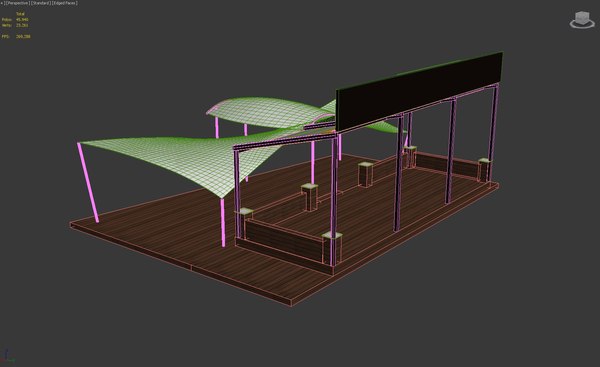Select the black signboard panel object
The width and height of the screenshot is (600, 367).
pyautogui.click(x=419, y=91)
